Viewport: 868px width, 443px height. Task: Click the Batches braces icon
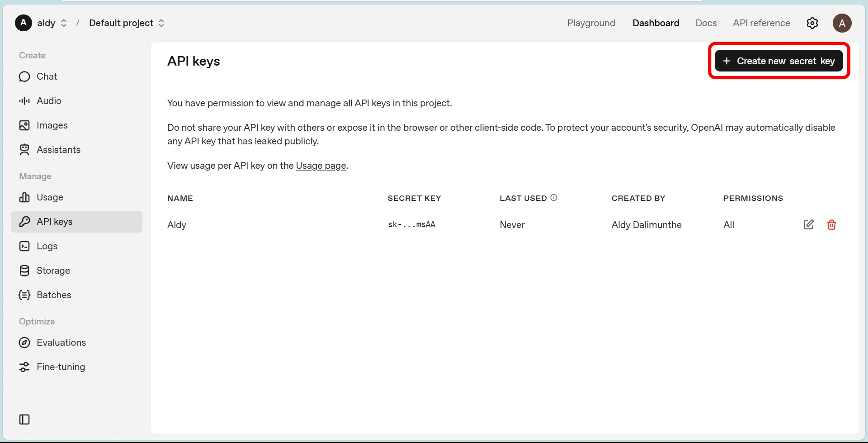tap(24, 295)
